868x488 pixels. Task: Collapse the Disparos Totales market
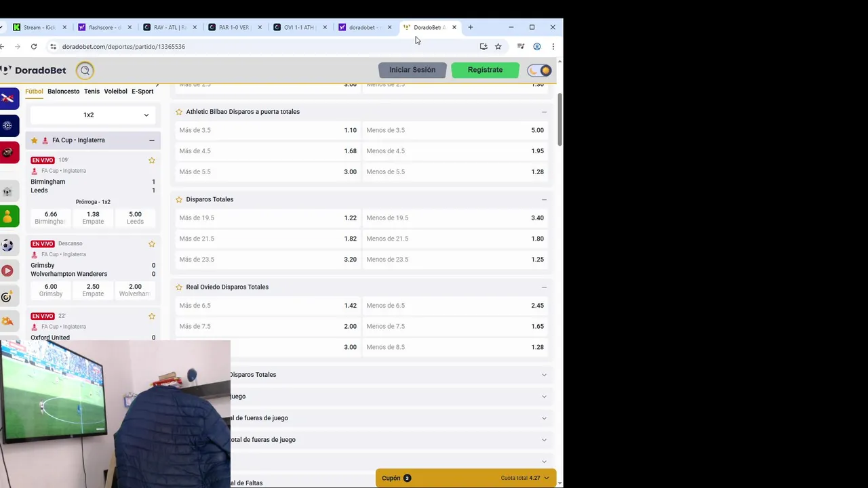pos(544,199)
